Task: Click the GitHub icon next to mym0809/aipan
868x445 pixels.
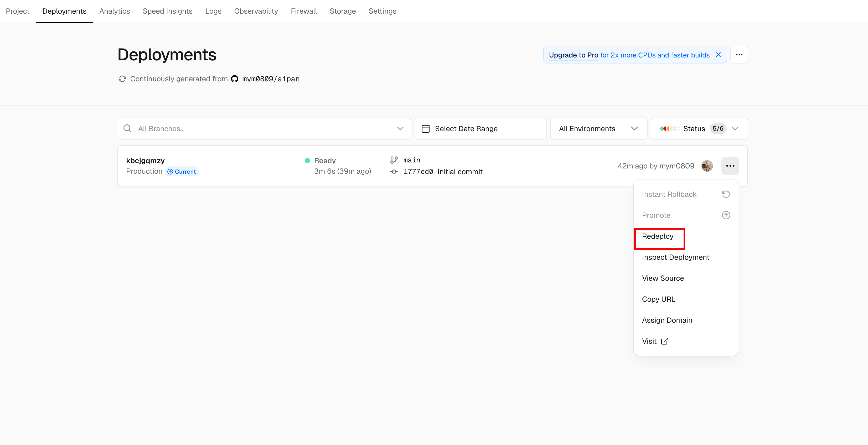Action: tap(235, 79)
